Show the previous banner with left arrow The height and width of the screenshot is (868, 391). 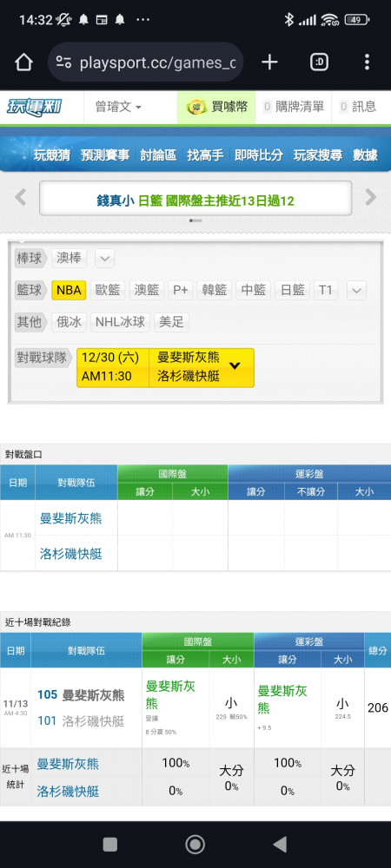pos(21,198)
